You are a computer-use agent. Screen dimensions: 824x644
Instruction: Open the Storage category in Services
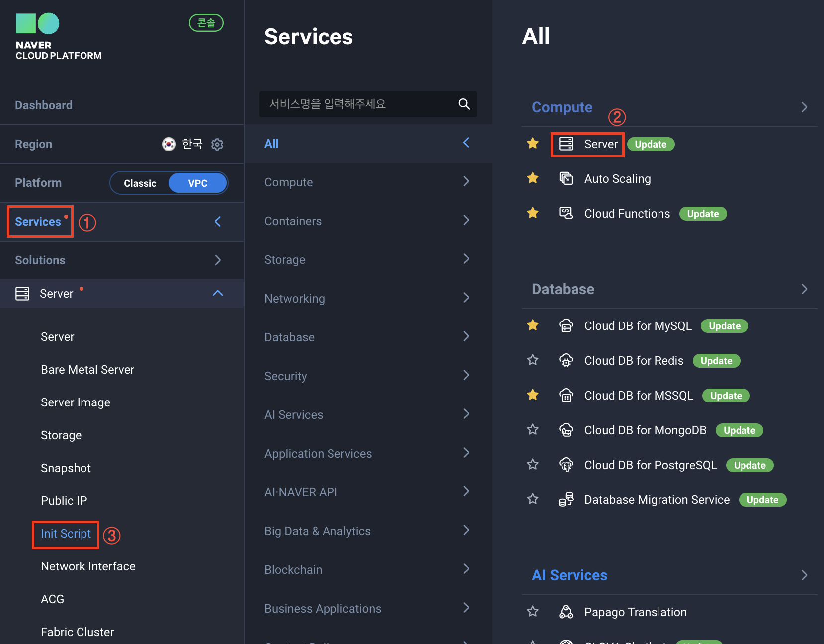[x=368, y=260]
